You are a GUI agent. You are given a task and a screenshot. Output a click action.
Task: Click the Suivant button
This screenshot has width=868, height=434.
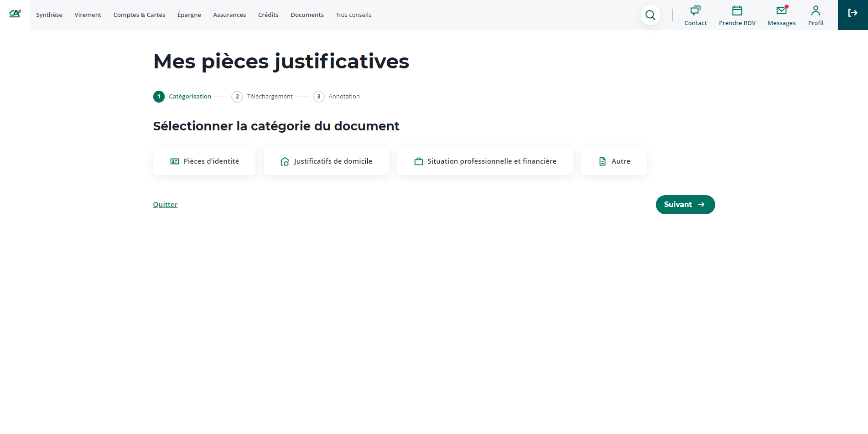[685, 205]
